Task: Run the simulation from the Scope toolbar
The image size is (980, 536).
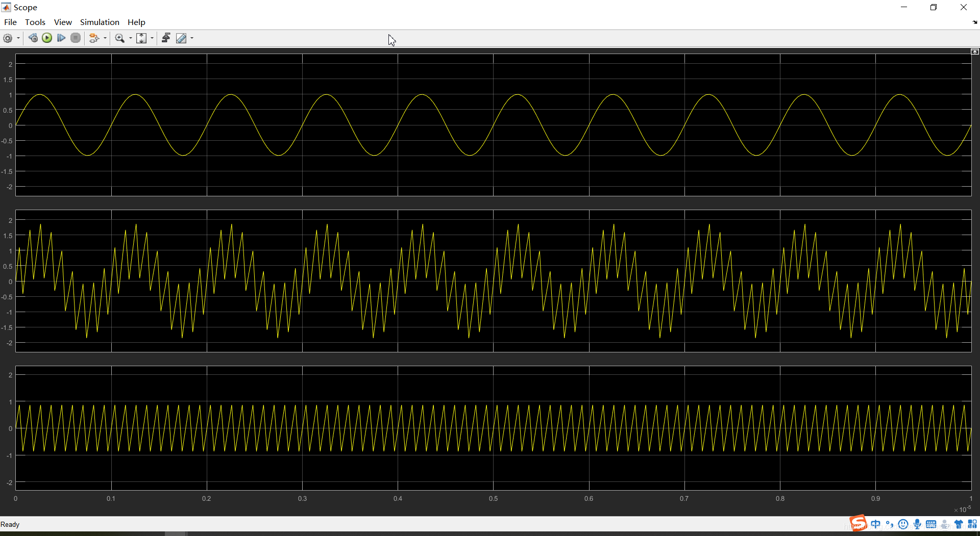Action: pyautogui.click(x=47, y=38)
